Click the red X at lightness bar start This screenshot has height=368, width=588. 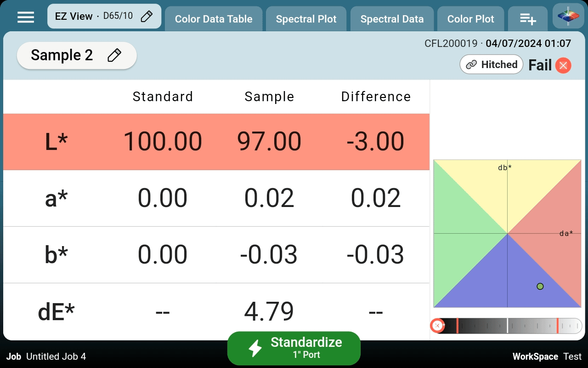click(437, 326)
